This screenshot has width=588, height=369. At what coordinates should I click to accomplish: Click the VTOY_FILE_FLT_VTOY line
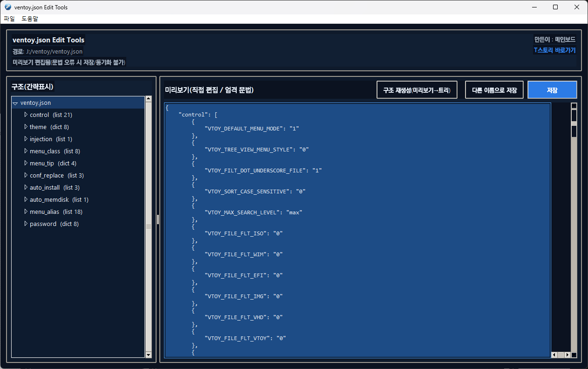(245, 338)
